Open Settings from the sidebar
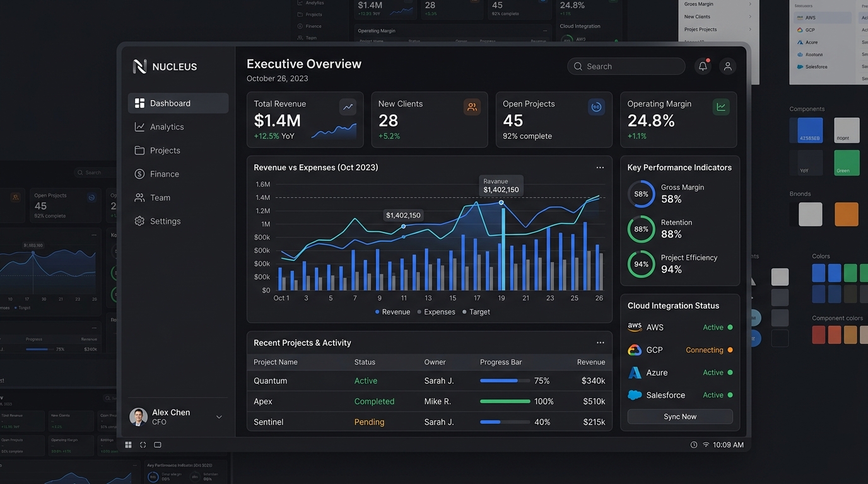868x484 pixels. coord(178,221)
